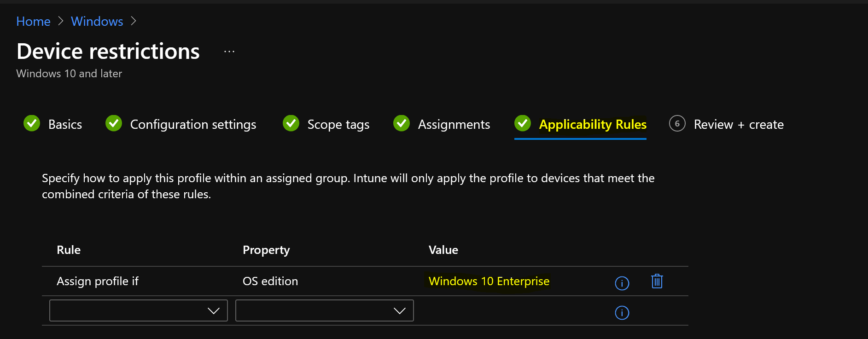Show info for the OS edition rule
Viewport: 868px width, 339px height.
(x=622, y=283)
